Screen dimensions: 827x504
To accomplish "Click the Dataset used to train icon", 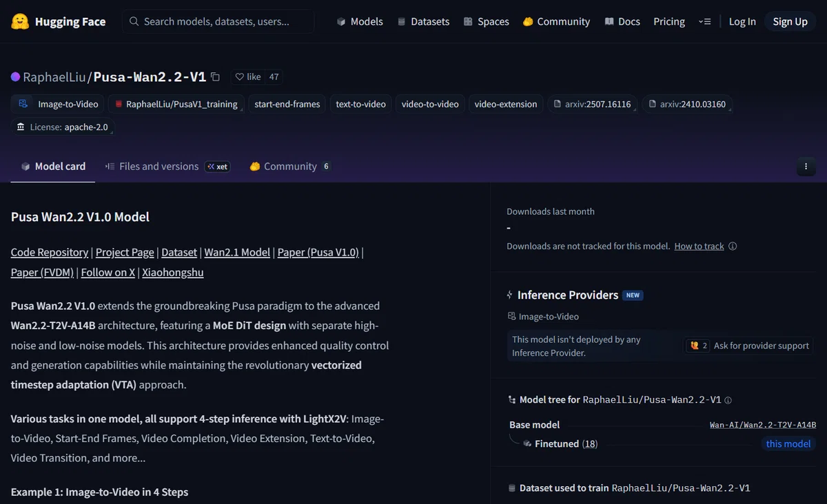I will (x=511, y=487).
